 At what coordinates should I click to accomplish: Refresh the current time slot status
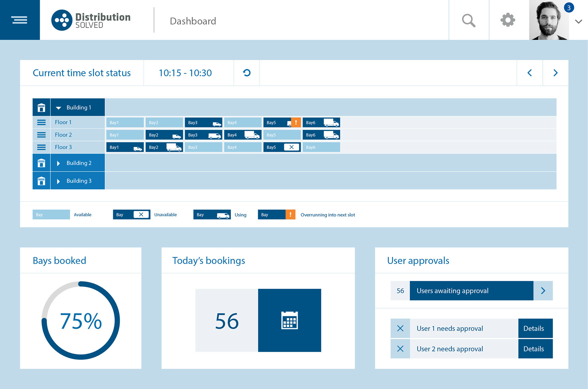coord(247,73)
